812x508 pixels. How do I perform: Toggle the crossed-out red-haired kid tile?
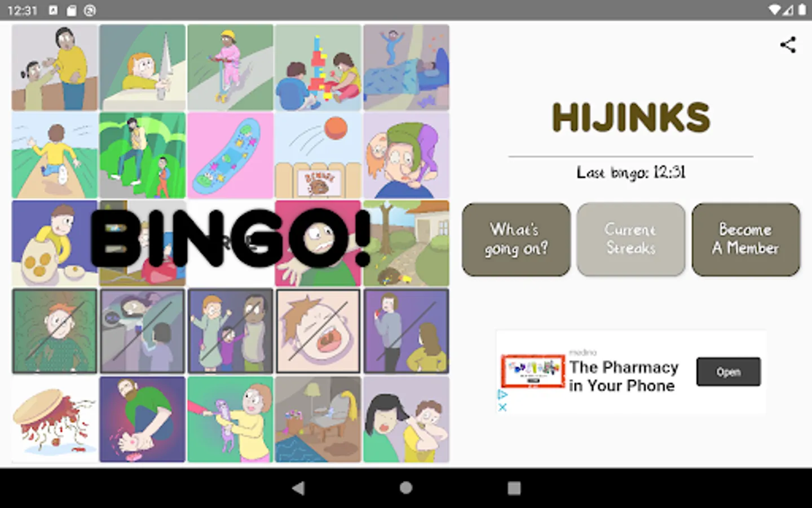click(x=55, y=331)
